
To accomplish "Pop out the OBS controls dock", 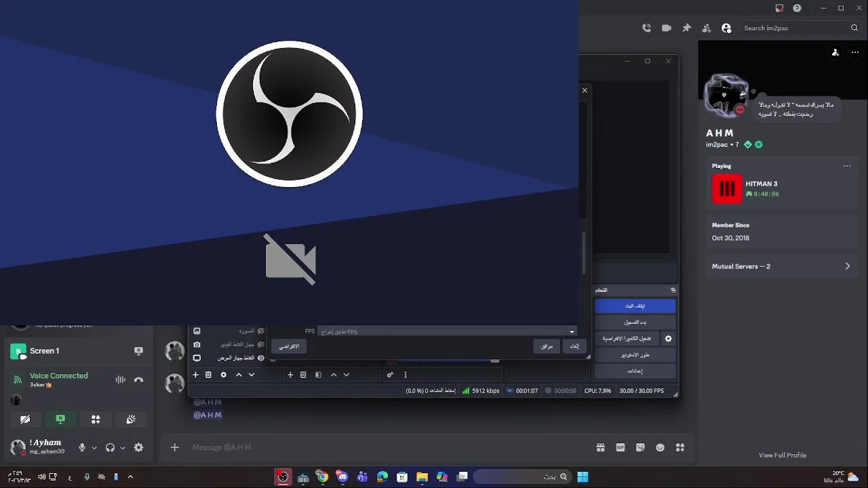I will tap(673, 290).
